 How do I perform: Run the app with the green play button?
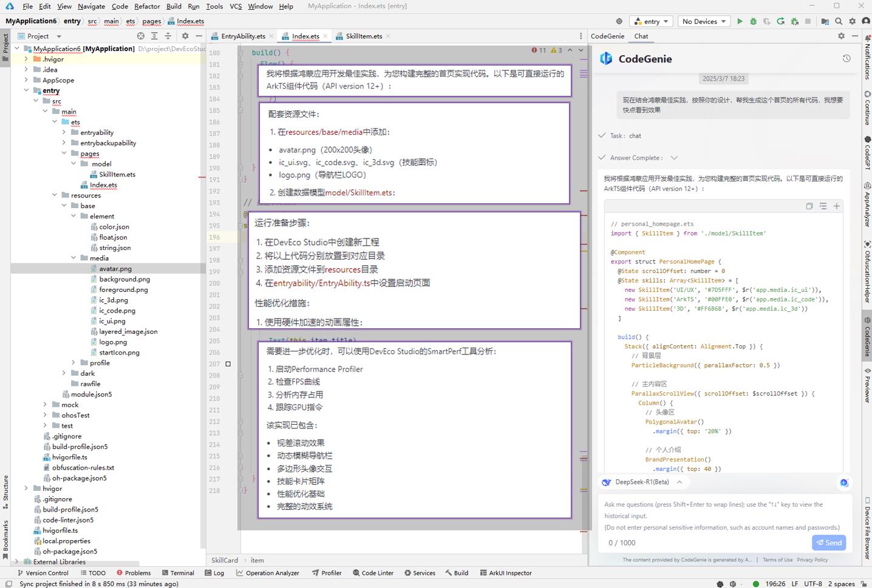(740, 21)
